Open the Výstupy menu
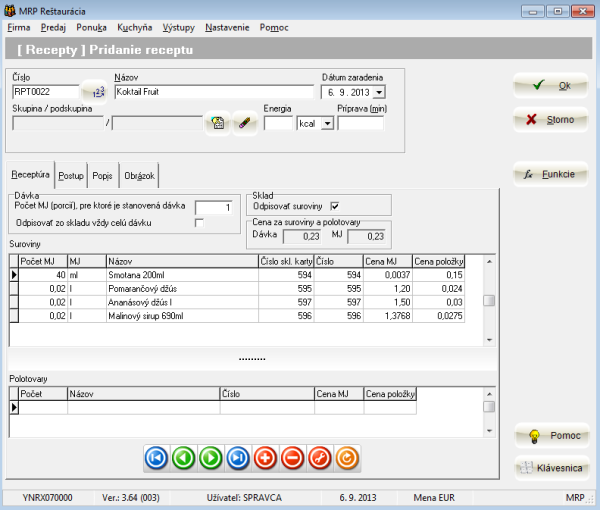This screenshot has width=600, height=510. [x=179, y=28]
